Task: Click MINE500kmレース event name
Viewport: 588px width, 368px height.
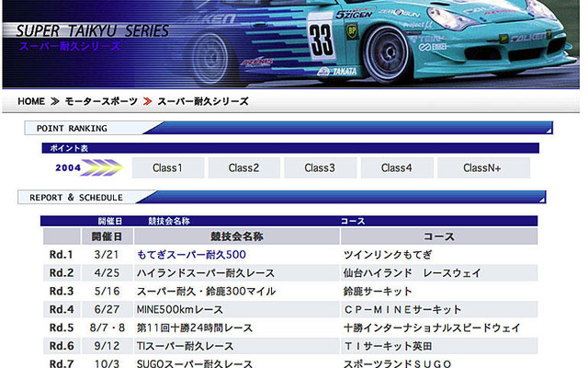Action: pyautogui.click(x=180, y=310)
